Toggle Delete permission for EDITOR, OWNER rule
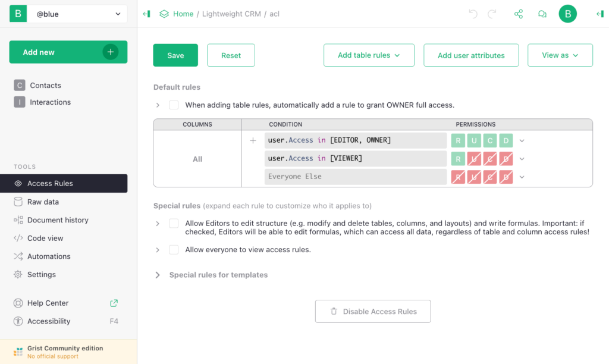This screenshot has width=609, height=364. (x=506, y=140)
